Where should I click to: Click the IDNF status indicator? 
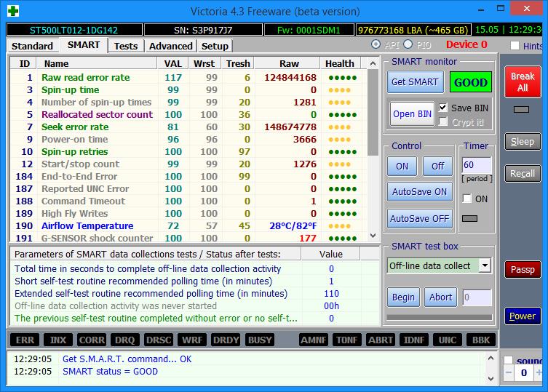414,340
